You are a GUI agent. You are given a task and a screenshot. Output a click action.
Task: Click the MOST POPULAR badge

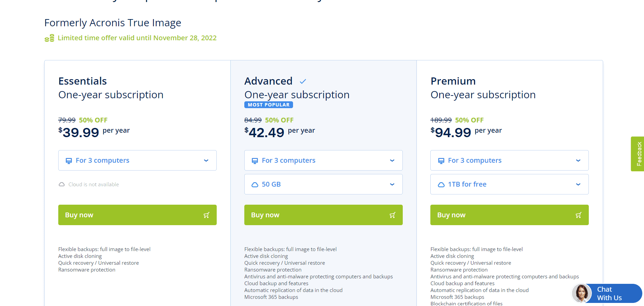pos(269,105)
